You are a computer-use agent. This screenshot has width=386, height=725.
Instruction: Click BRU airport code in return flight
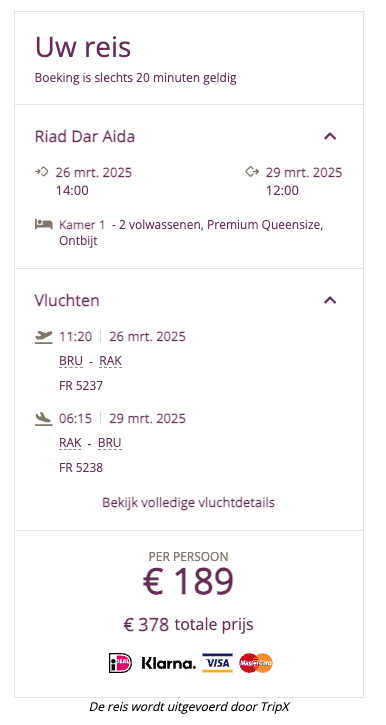(110, 443)
